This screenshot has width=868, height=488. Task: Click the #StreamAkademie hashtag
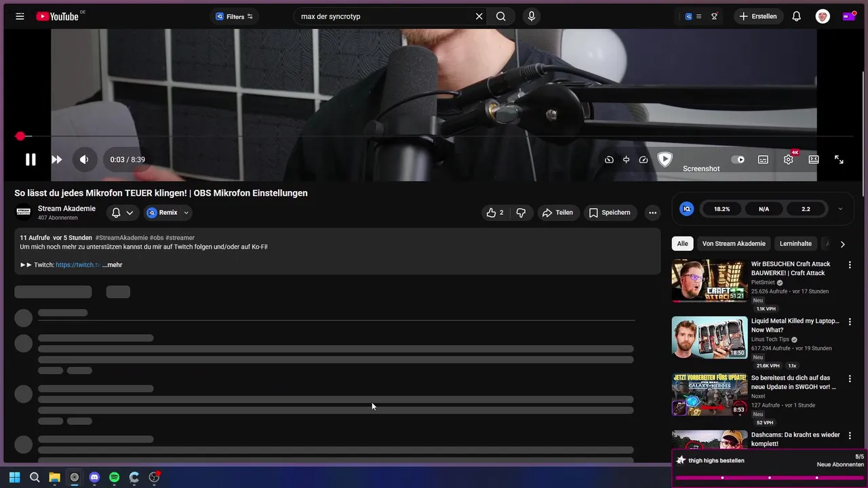coord(121,238)
